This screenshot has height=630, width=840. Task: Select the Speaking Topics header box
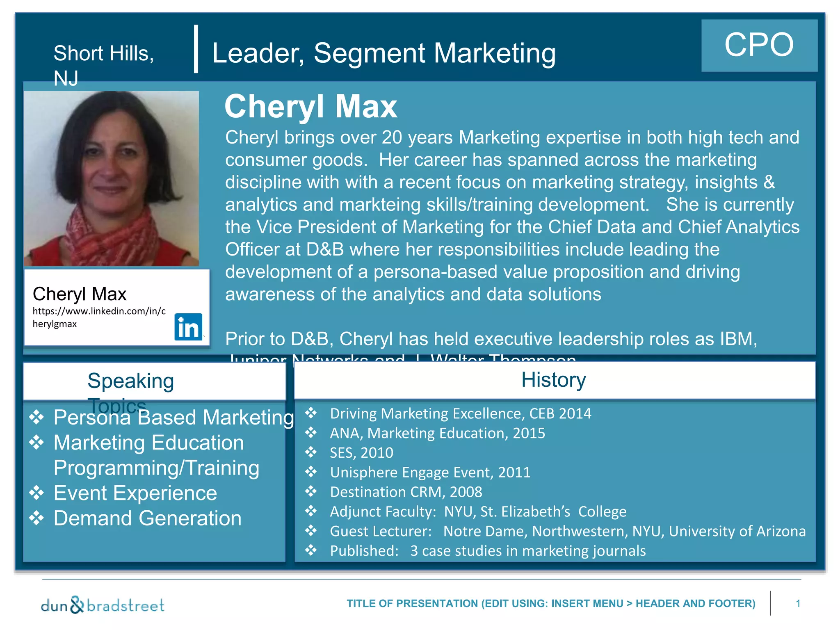pos(154,381)
